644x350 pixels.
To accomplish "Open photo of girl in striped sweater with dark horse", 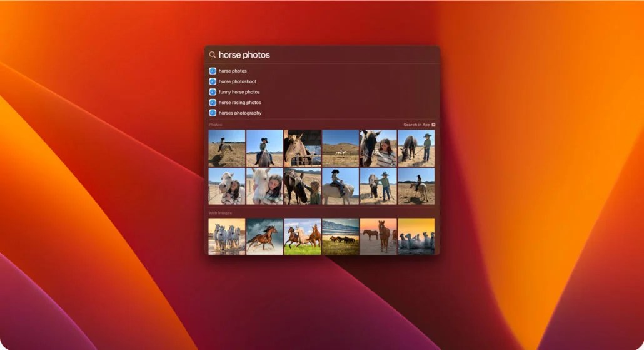I will [x=378, y=148].
